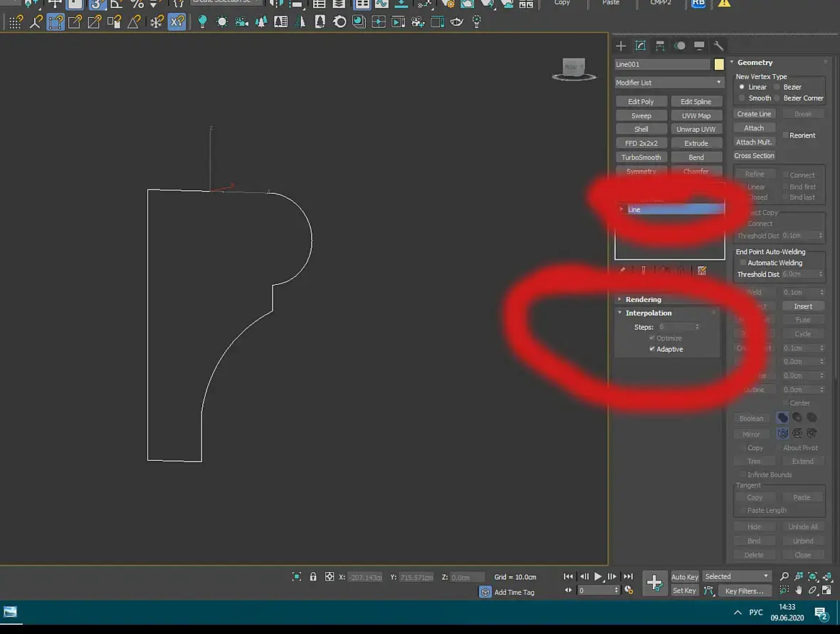Switch to the Hierarchy panel tab
The width and height of the screenshot is (840, 634).
[661, 46]
